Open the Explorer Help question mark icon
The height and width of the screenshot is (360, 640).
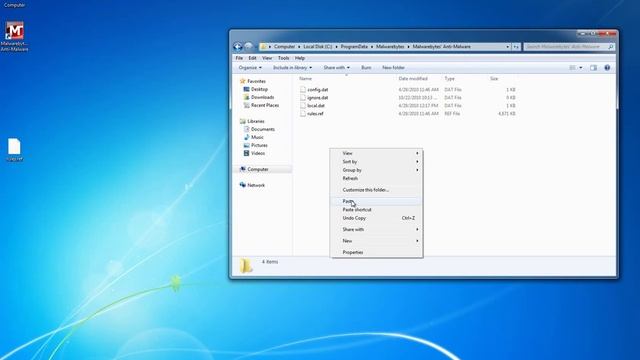tap(607, 68)
